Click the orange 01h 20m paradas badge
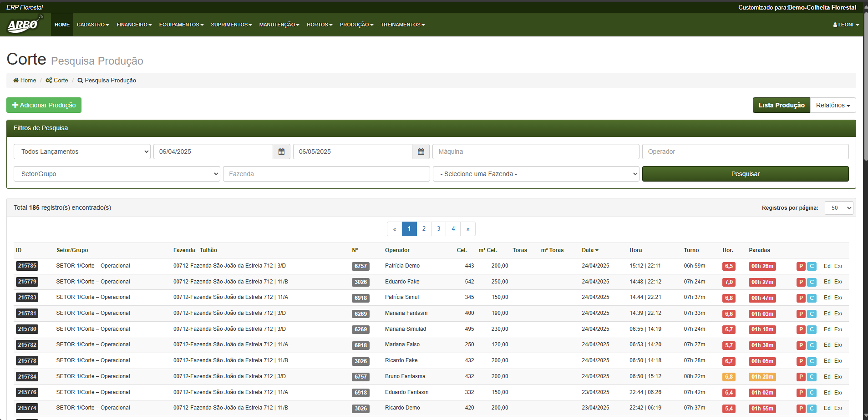 (x=762, y=377)
